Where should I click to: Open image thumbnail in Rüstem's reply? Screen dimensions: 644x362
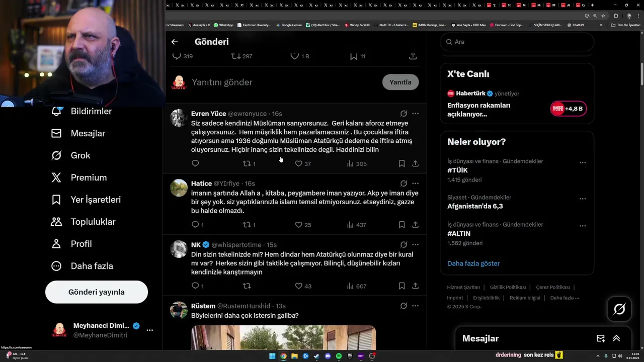point(283,337)
